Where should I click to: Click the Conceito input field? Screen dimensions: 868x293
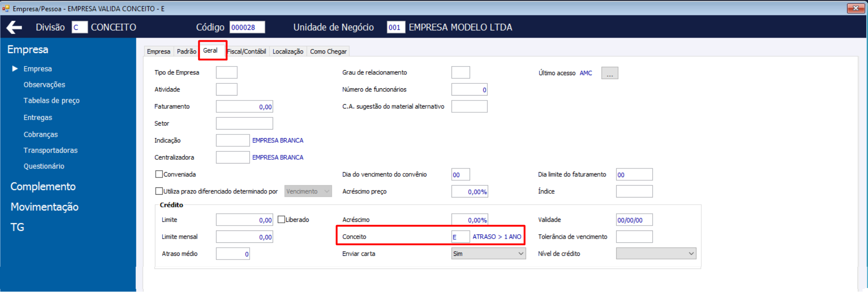[x=460, y=236]
